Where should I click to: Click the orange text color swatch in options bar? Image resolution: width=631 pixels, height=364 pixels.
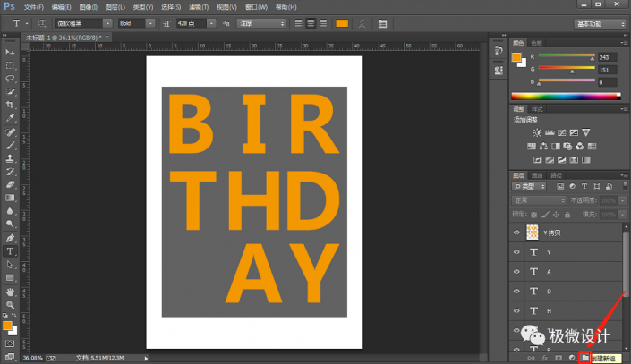coord(343,22)
